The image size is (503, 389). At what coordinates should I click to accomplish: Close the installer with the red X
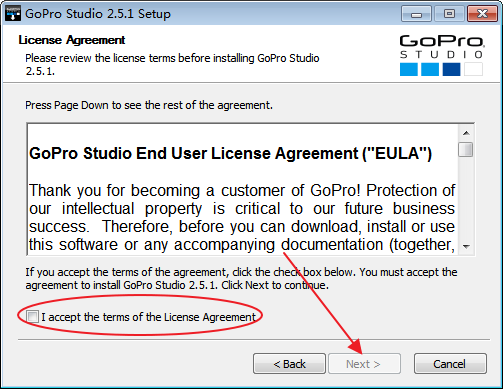click(483, 14)
